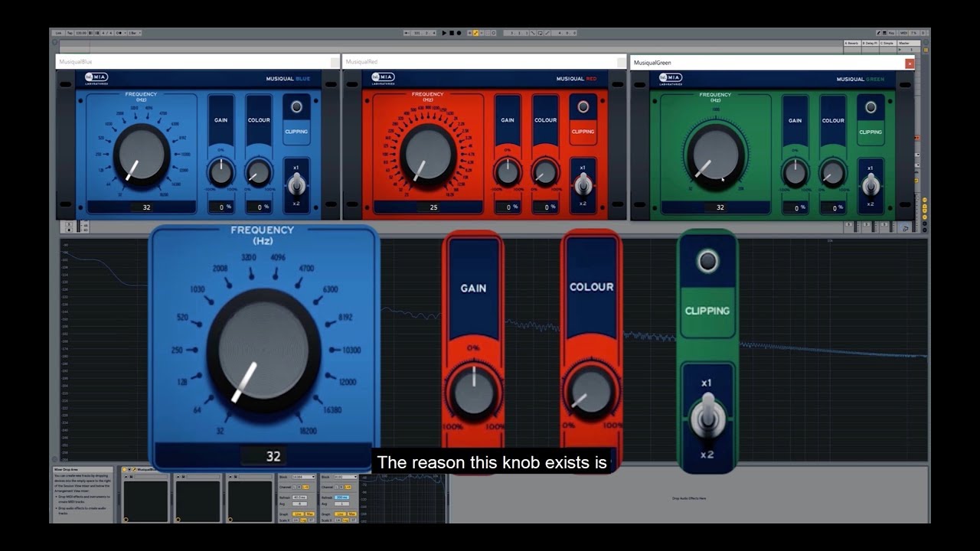980x551 pixels.
Task: Click the Colour knob in Musiqual Red
Action: (x=545, y=172)
